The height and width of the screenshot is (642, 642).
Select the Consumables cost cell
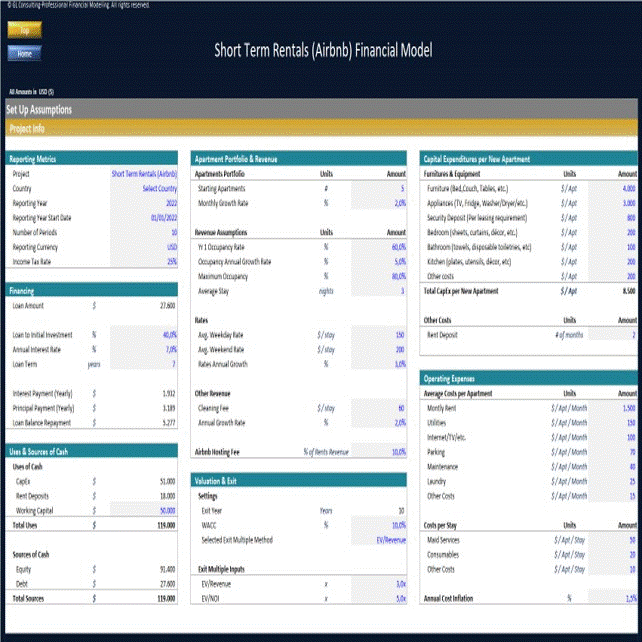coord(613,555)
